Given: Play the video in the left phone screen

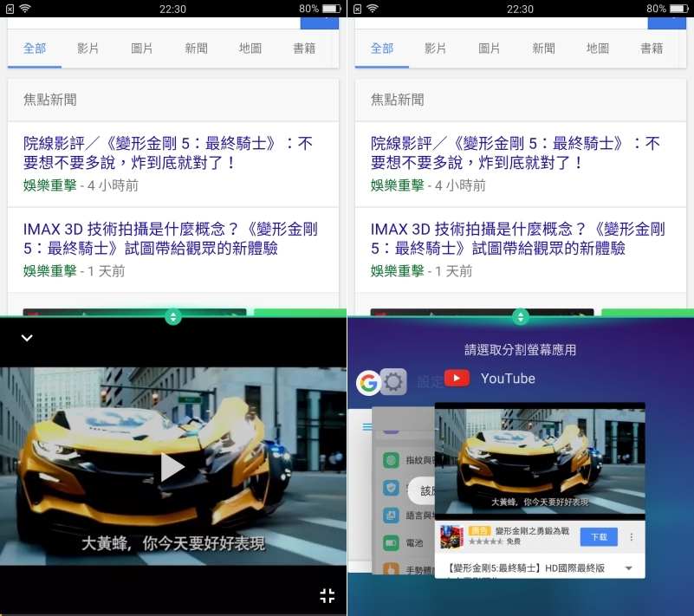Looking at the screenshot, I should click(x=173, y=467).
